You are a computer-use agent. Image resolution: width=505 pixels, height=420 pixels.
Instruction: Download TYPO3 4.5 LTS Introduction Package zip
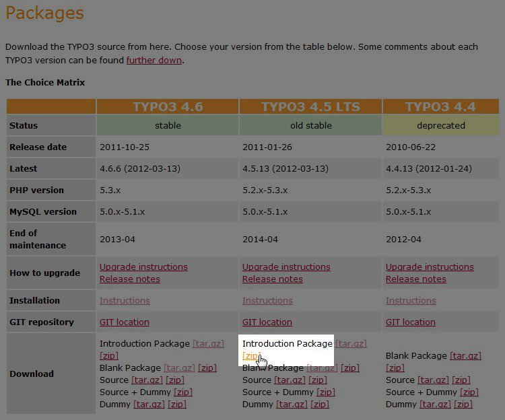(250, 356)
